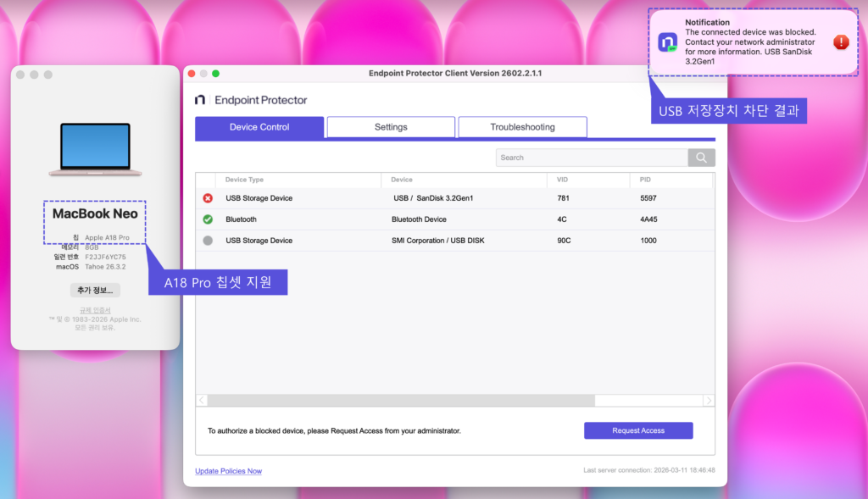
Task: Click the scroll right arrow of device table
Action: (x=709, y=401)
